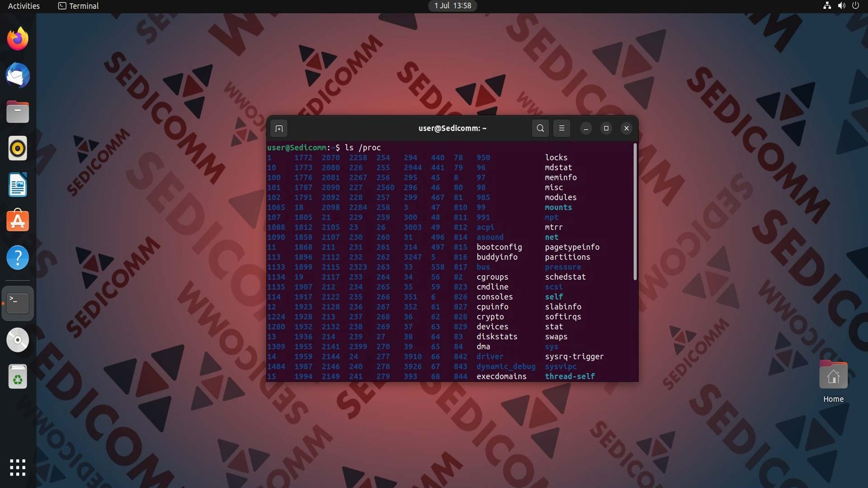Open the Files manager in dock
The height and width of the screenshot is (488, 868).
(18, 112)
